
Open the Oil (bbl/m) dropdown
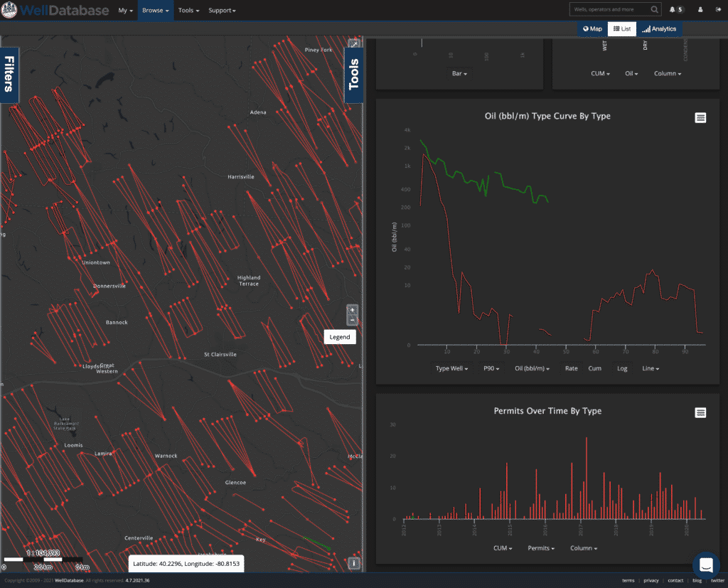(532, 368)
